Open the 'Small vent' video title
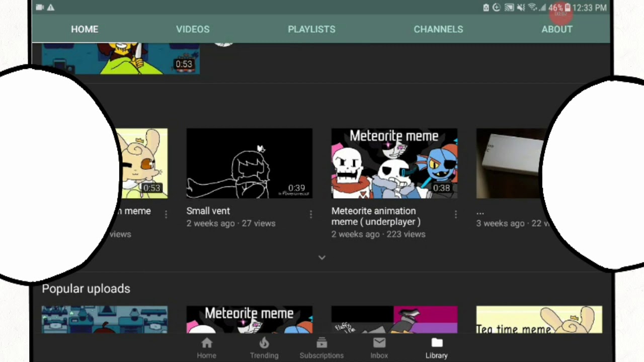This screenshot has width=644, height=362. (208, 211)
